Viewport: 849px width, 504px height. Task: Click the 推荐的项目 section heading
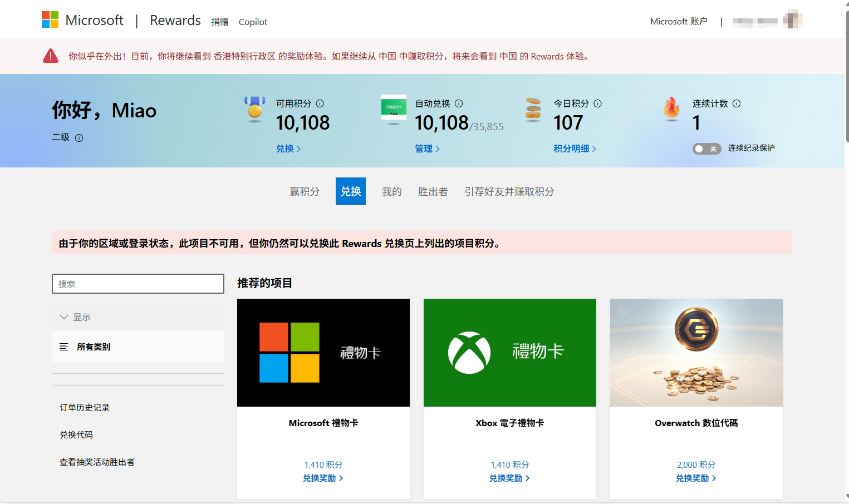pyautogui.click(x=264, y=283)
